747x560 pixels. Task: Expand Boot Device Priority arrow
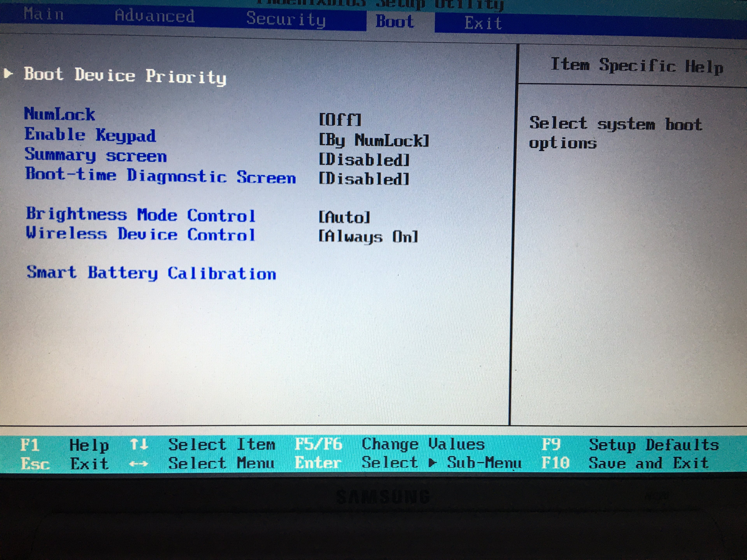click(x=8, y=73)
